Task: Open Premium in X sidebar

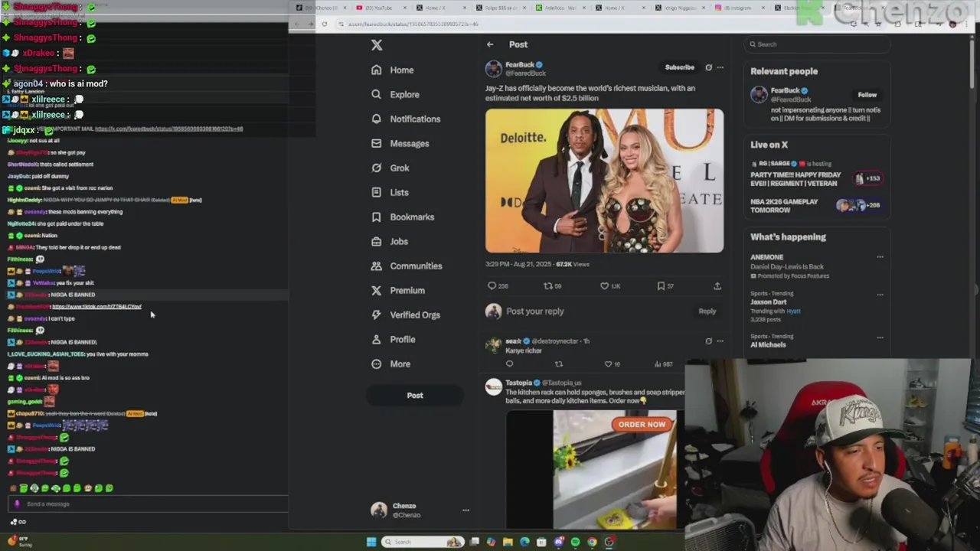Action: [397, 290]
